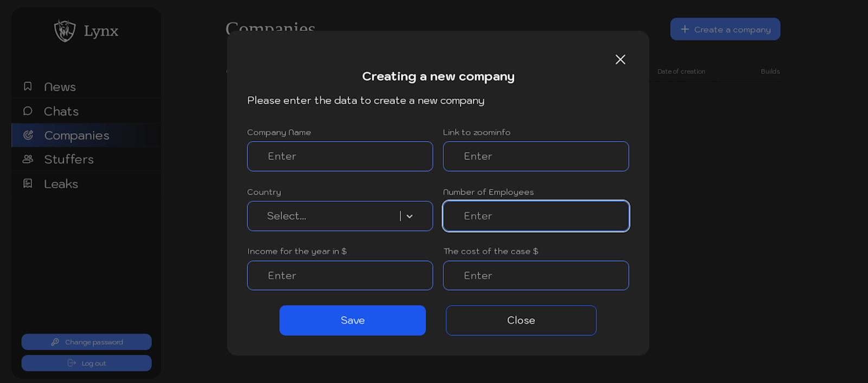The height and width of the screenshot is (383, 868).
Task: Click the Companies target icon
Action: [x=28, y=135]
